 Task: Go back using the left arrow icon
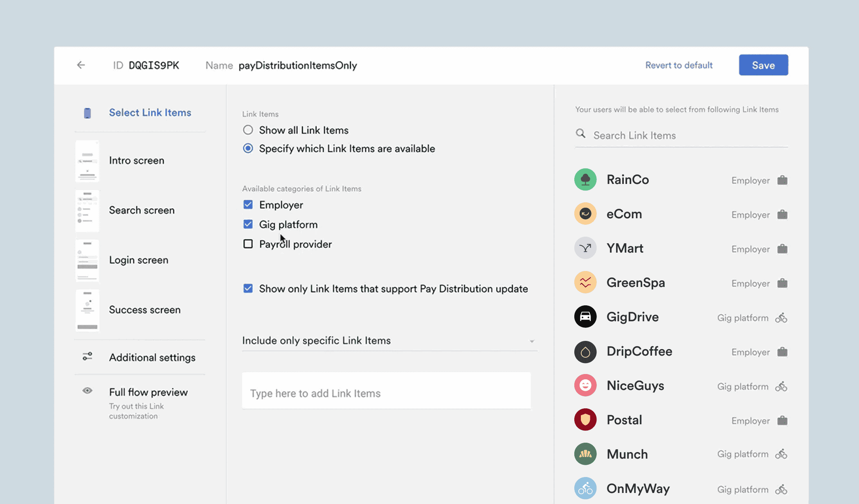(x=81, y=65)
